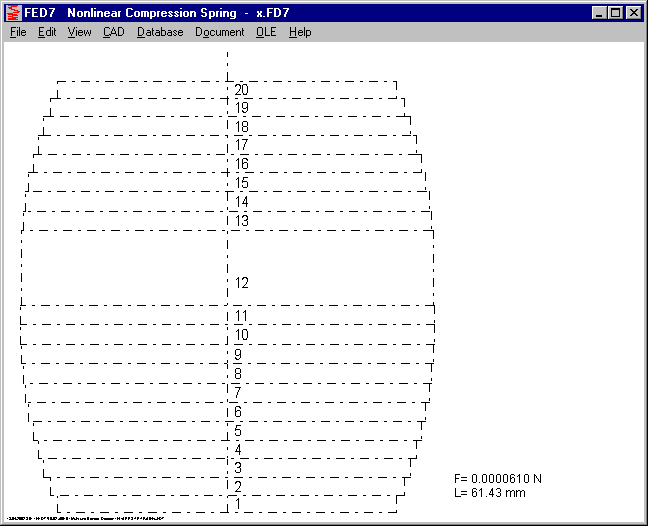Open the Database menu
Image resolution: width=648 pixels, height=526 pixels.
pos(160,32)
